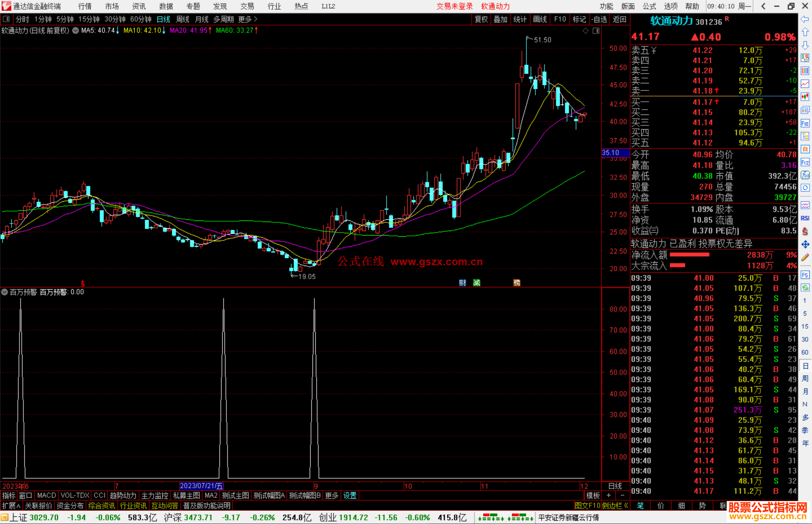Open the candlestick chart sidebar icon
The width and height of the screenshot is (812, 524).
point(805,97)
